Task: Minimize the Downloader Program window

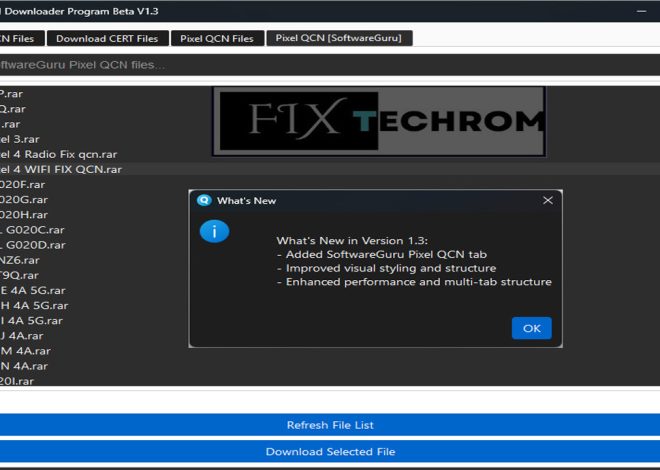Action: click(641, 11)
